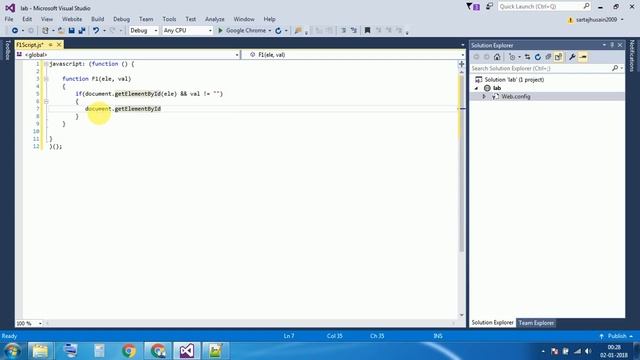
Task: Open the new item toolbar icon
Action: tap(45, 31)
